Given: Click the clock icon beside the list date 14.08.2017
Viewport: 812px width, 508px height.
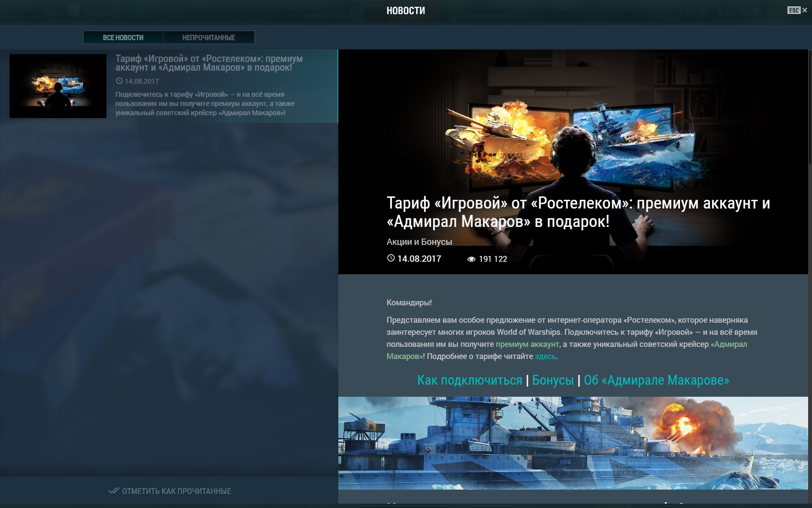Looking at the screenshot, I should (119, 81).
